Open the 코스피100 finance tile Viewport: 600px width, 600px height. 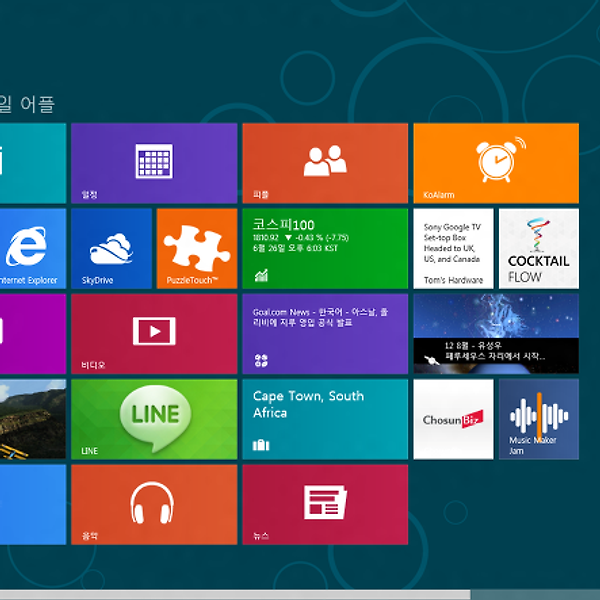[x=325, y=248]
